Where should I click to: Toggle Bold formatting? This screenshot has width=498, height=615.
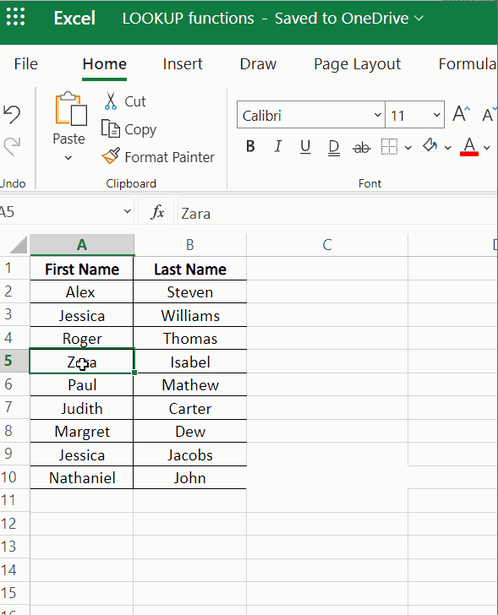[250, 147]
